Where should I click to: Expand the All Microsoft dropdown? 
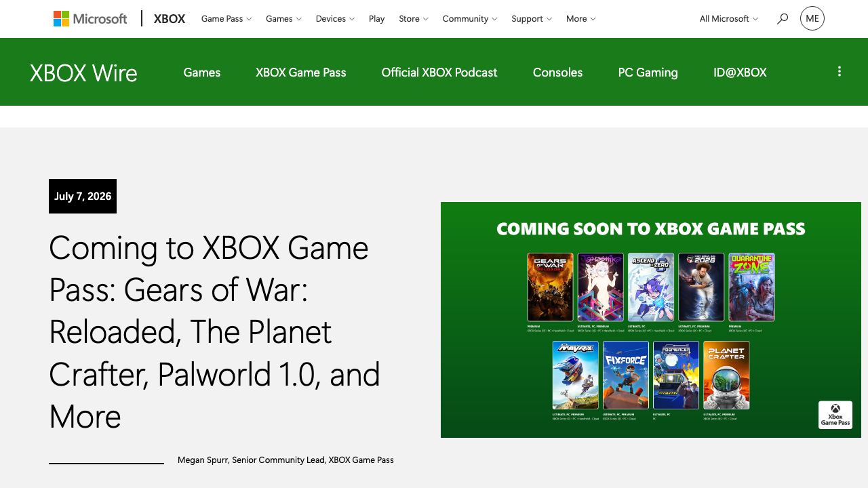[729, 19]
